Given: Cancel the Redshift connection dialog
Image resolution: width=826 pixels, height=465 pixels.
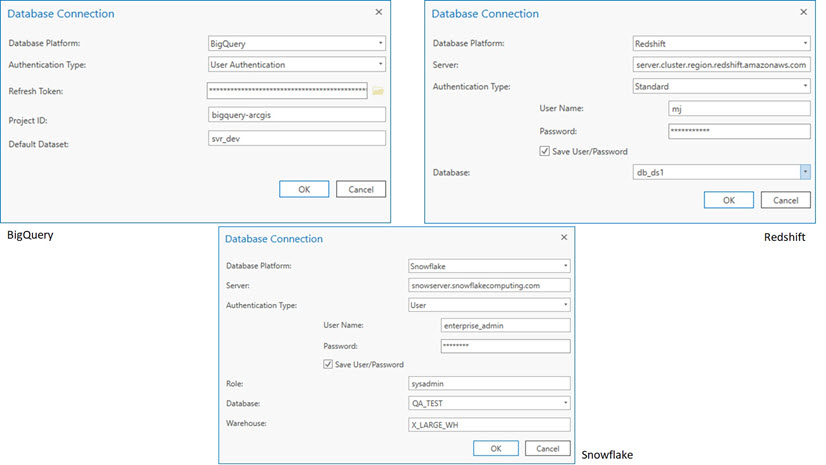Looking at the screenshot, I should point(785,200).
